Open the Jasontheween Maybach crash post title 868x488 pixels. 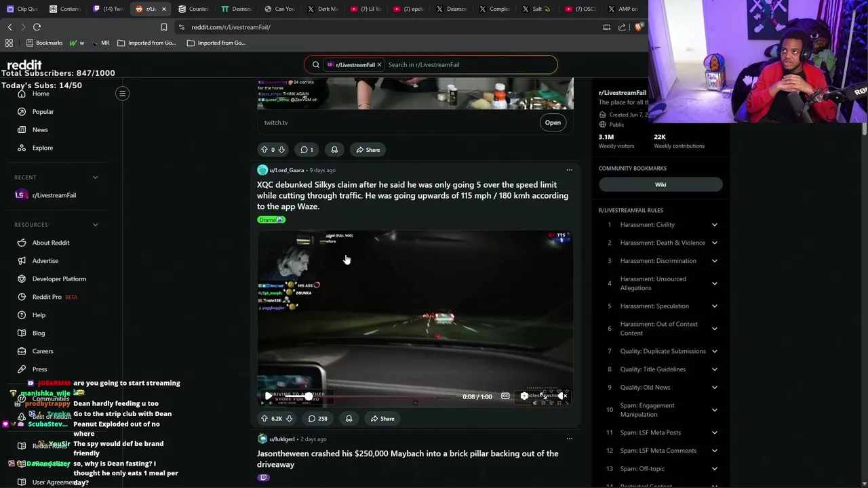[408, 459]
